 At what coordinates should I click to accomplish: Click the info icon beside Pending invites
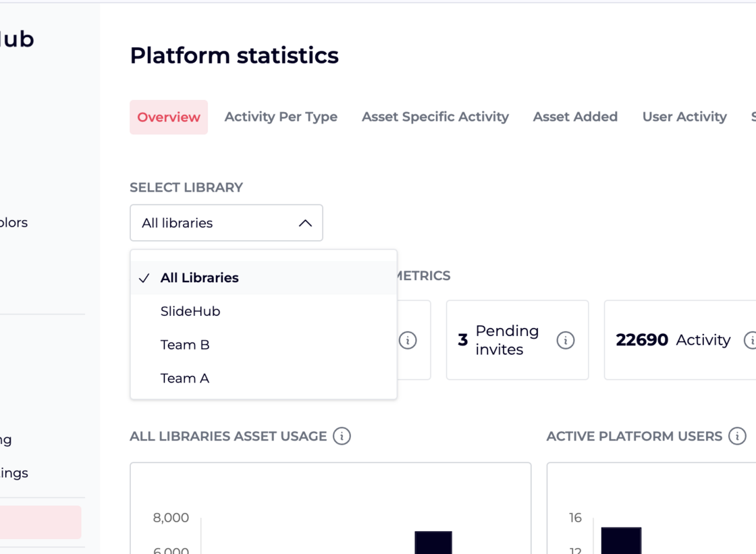pos(565,341)
